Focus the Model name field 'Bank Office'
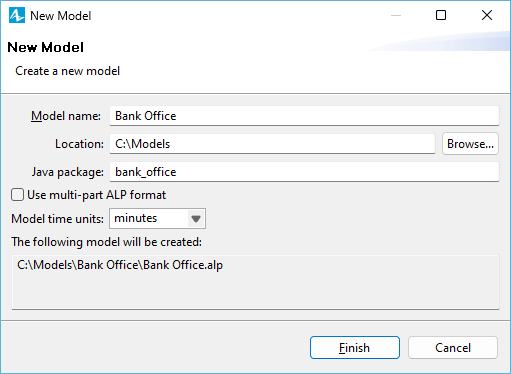The width and height of the screenshot is (511, 374). coord(304,116)
